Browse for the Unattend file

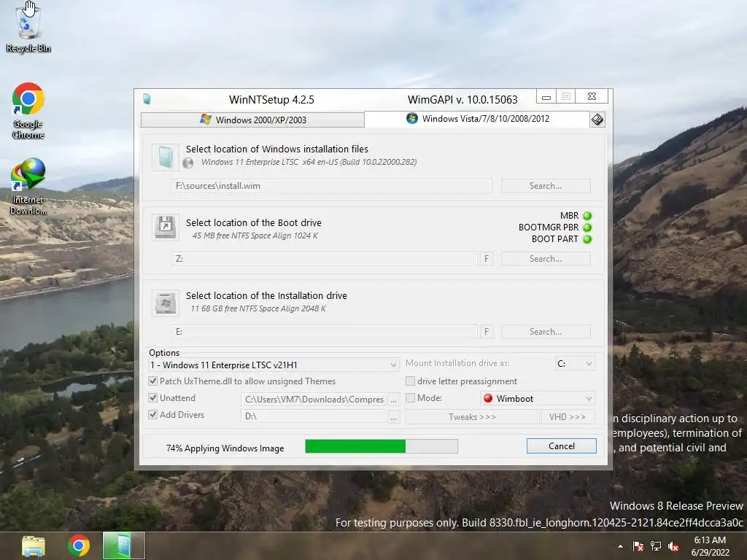393,400
